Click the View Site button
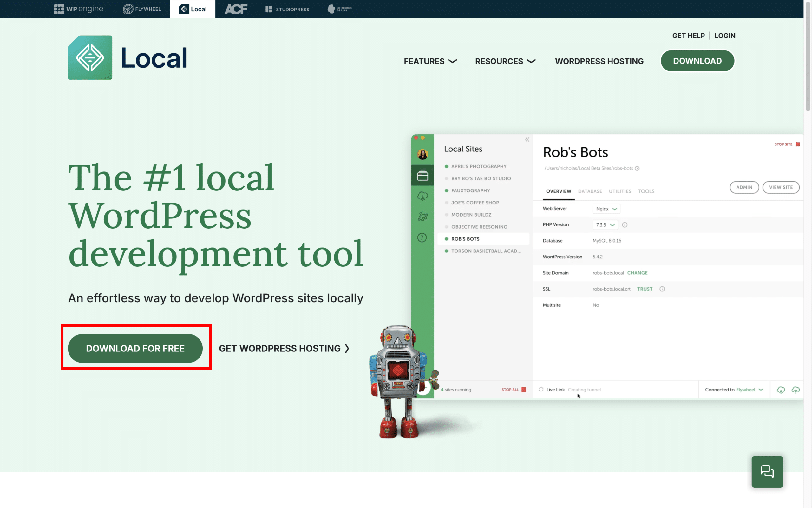The image size is (812, 508). pos(781,187)
